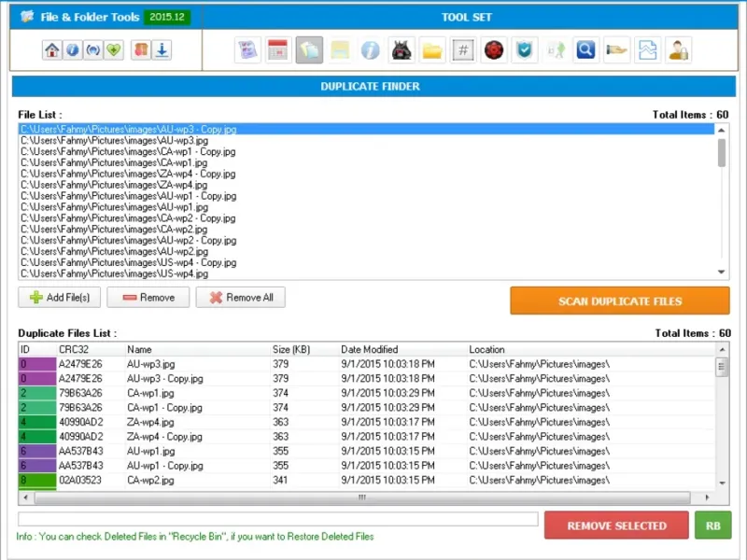Click the Remove All button
This screenshot has height=560, width=747.
[x=241, y=297]
